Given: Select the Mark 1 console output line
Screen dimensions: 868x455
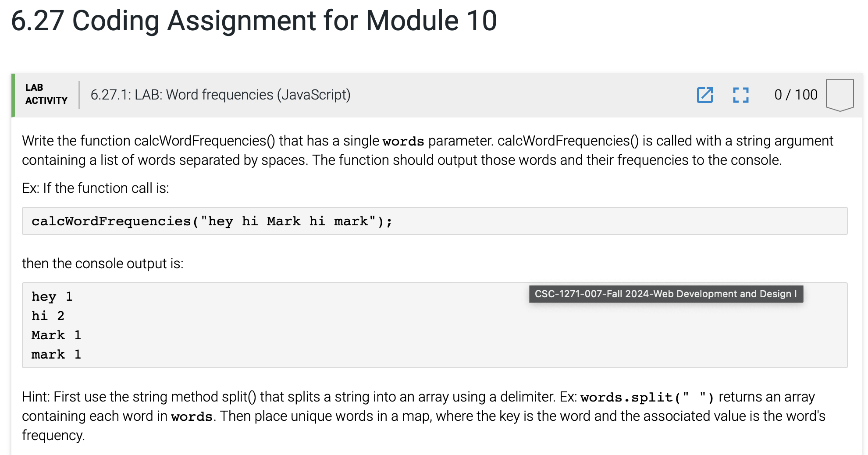Looking at the screenshot, I should click(56, 335).
